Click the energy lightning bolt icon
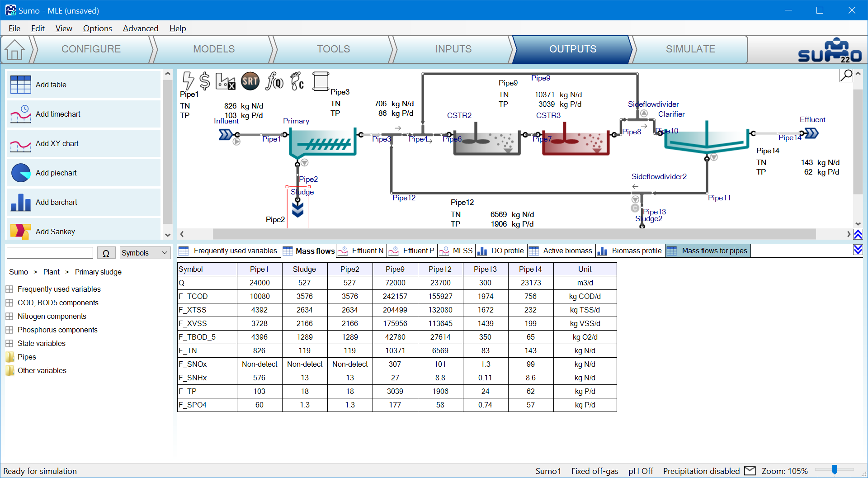The width and height of the screenshot is (868, 478). [188, 81]
